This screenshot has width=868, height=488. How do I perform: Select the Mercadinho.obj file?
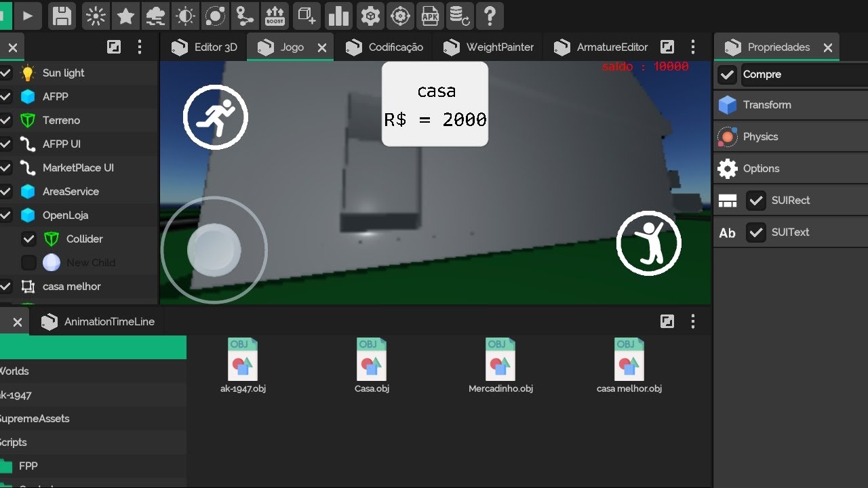click(x=500, y=366)
